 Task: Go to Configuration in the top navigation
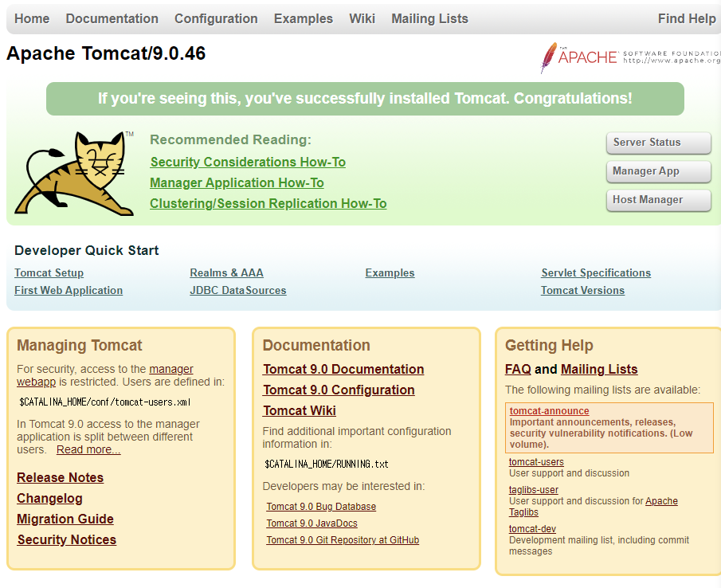point(216,18)
